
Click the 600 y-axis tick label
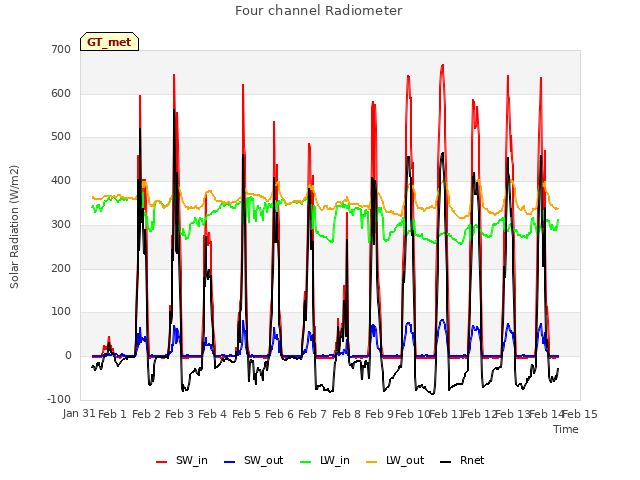[x=61, y=93]
